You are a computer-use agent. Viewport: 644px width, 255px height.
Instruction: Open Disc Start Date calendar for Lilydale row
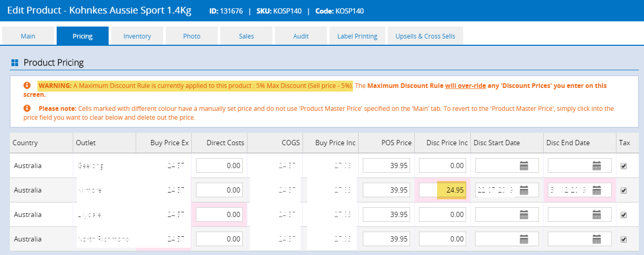pos(524,214)
